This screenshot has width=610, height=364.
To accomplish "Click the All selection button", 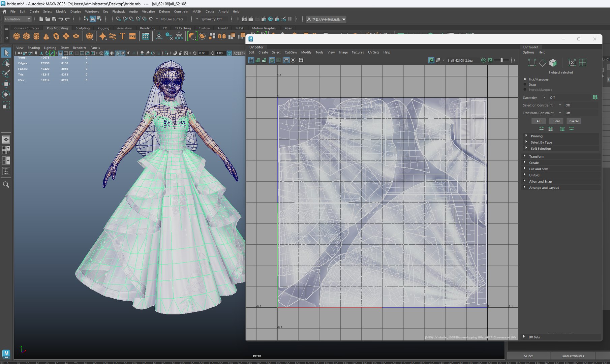I will [539, 121].
